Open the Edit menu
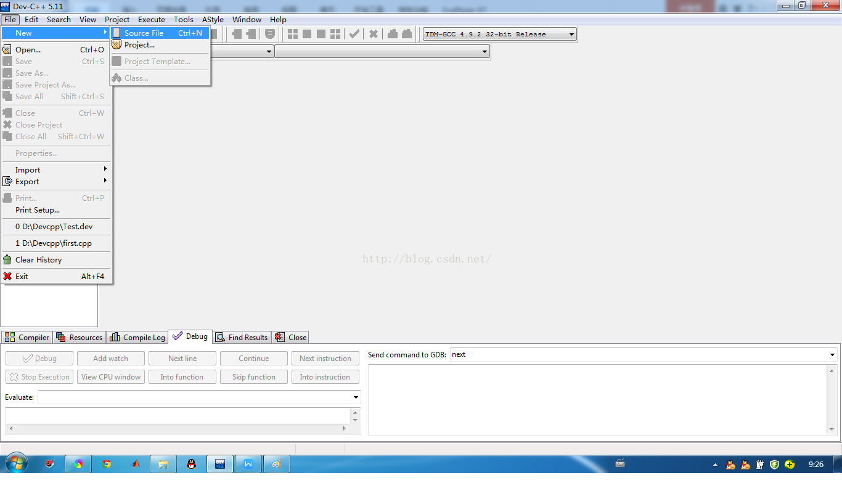This screenshot has width=842, height=504. [x=31, y=19]
